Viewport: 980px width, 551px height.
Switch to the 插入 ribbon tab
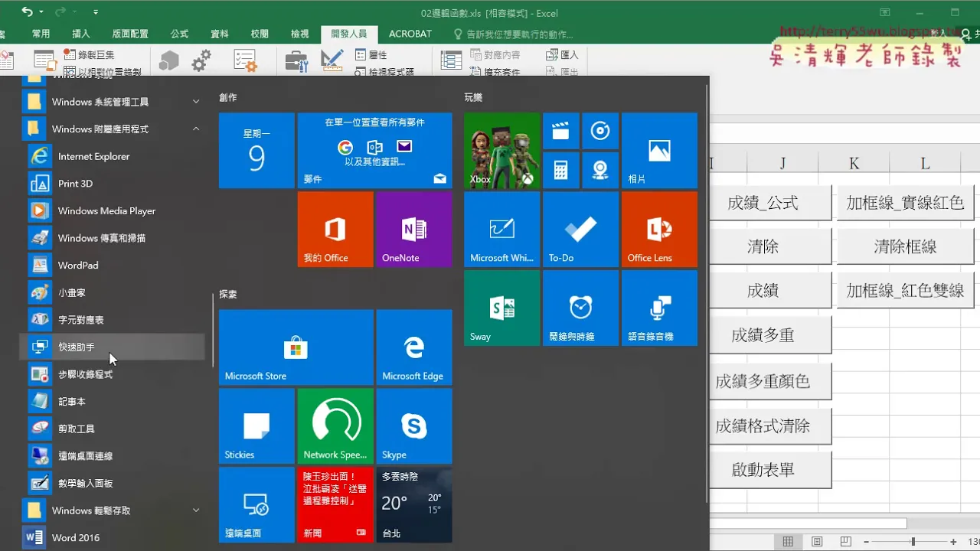(x=81, y=34)
